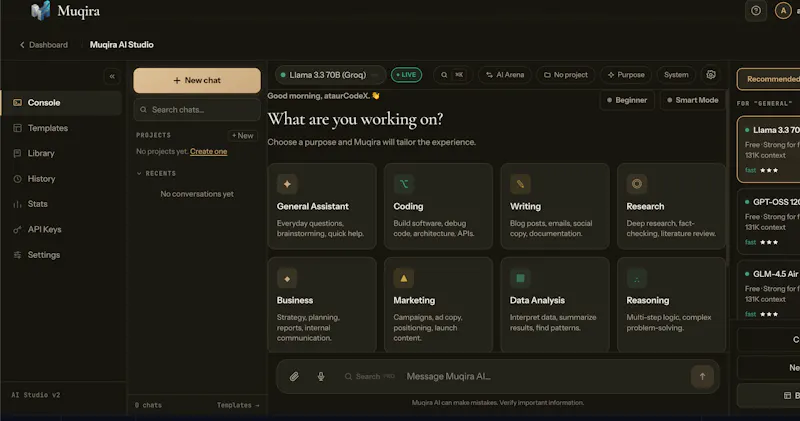800x421 pixels.
Task: Click the "AI Studio v2" label
Action: 36,395
